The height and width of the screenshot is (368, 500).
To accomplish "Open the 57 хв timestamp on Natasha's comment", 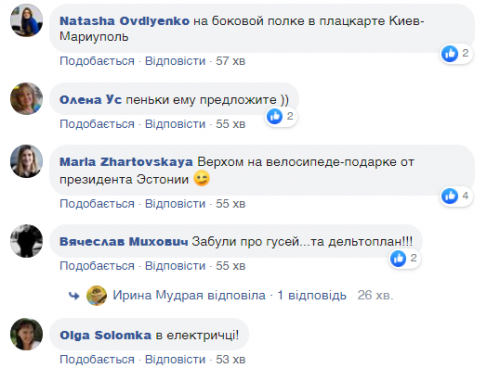I will click(x=230, y=61).
